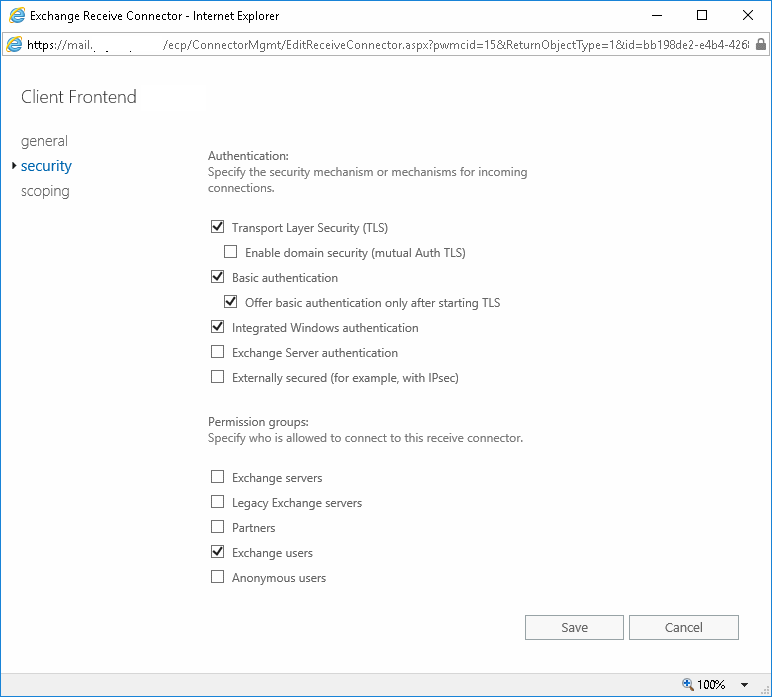Click the 100% zoom level text
Screen dimensions: 772x697
click(711, 685)
